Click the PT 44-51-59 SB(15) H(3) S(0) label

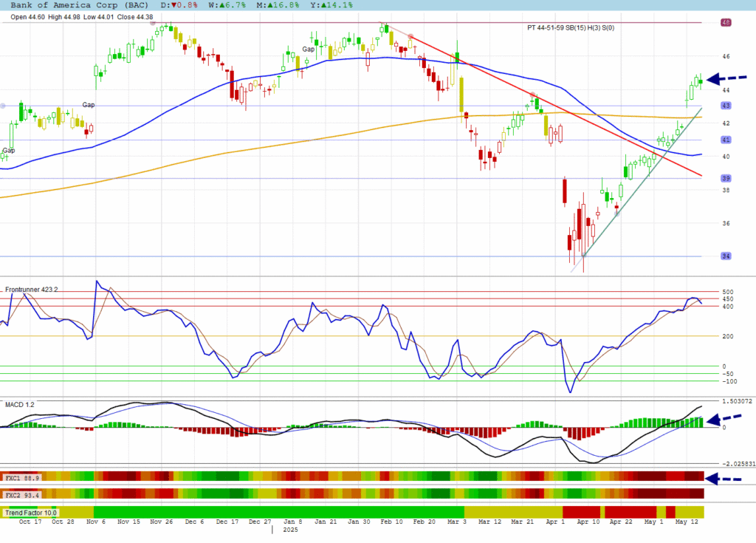[571, 28]
